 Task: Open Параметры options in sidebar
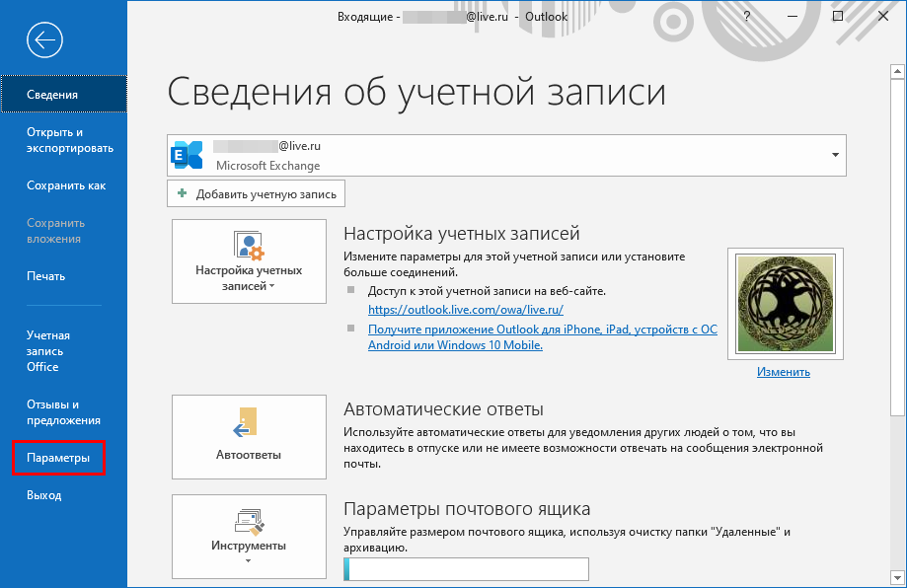coord(58,458)
